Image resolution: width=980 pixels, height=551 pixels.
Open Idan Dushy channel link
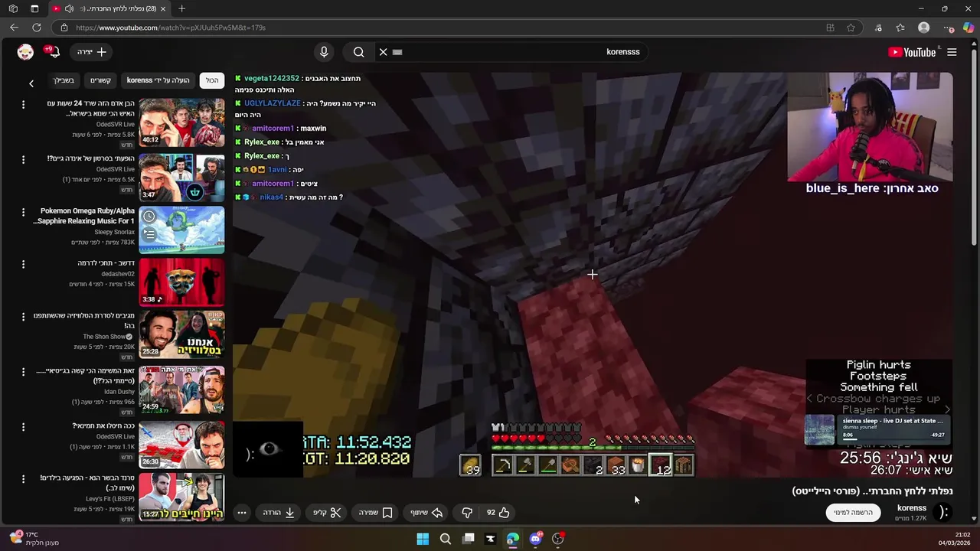pos(119,392)
